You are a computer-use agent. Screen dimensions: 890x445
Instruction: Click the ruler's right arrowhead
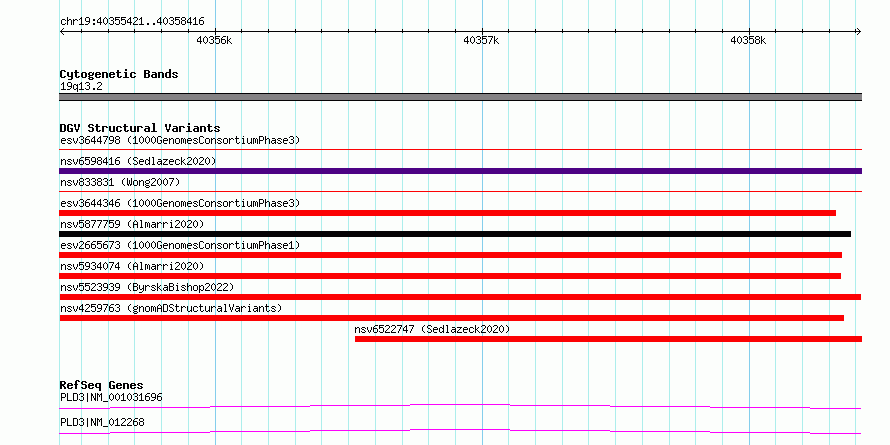pyautogui.click(x=858, y=32)
